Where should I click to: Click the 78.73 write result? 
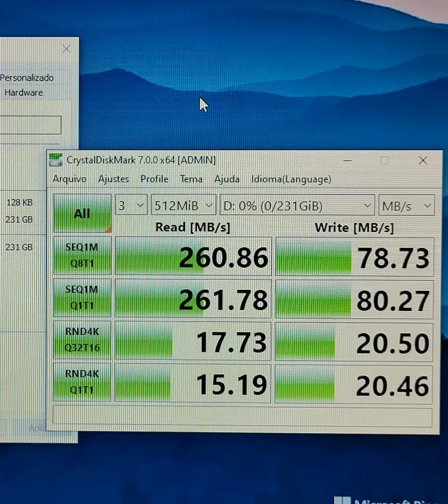click(355, 257)
